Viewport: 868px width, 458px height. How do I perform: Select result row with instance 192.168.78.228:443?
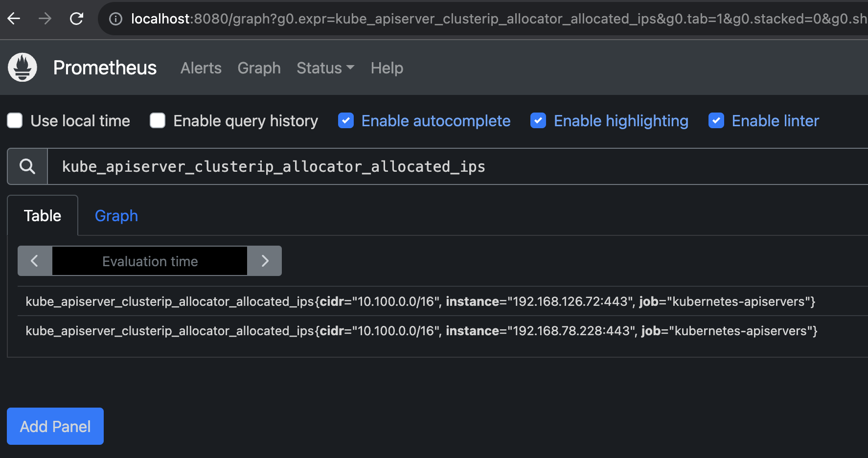tap(442, 331)
